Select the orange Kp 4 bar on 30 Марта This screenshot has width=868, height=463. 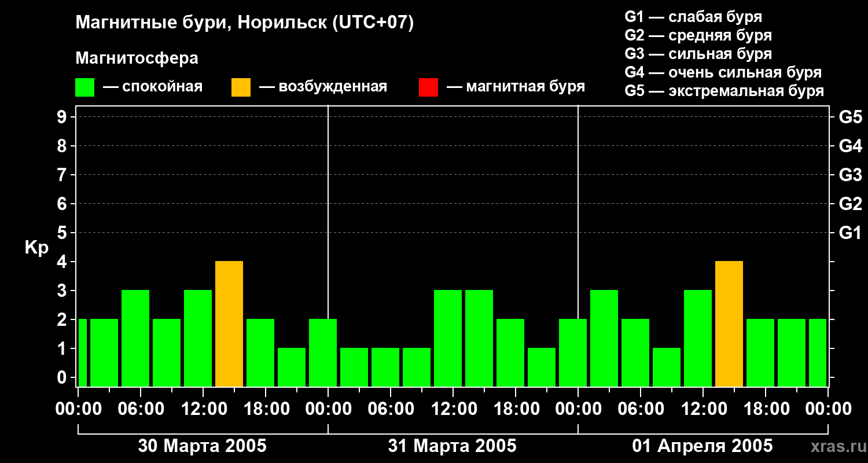click(x=229, y=324)
